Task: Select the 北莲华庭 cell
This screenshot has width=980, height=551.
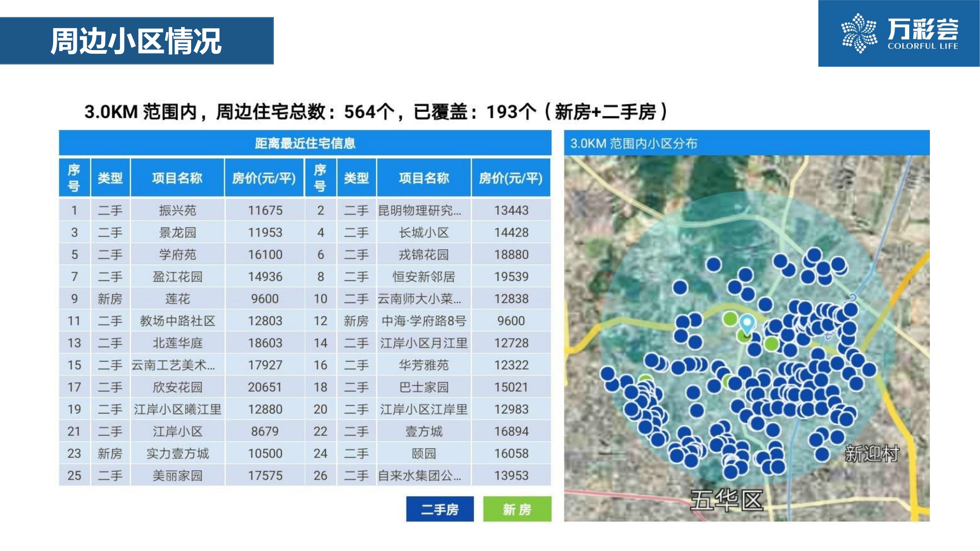Action: click(x=177, y=343)
